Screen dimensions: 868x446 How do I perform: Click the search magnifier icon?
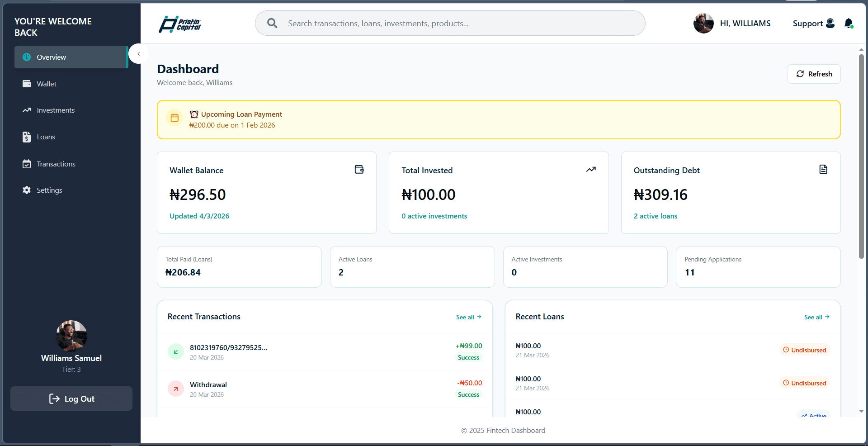click(x=272, y=23)
